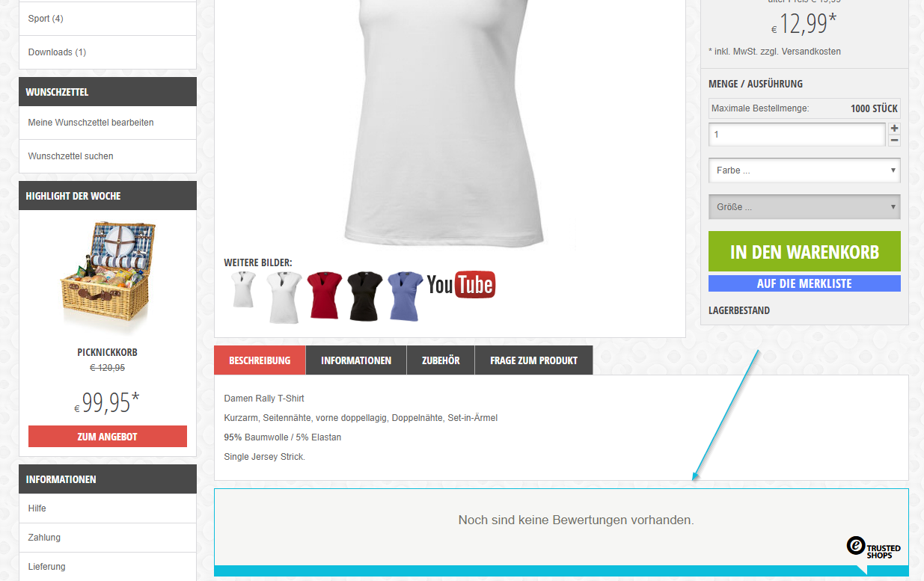Click '95% Baumwolle / 5% Elastan' text
The height and width of the screenshot is (581, 924).
(x=282, y=437)
